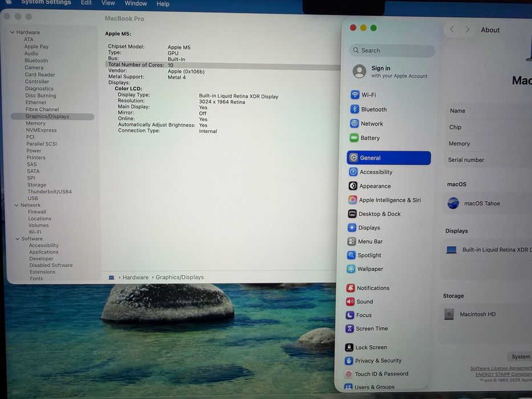The image size is (532, 399).
Task: Open the ENERGY STAR Compliance link
Action: point(503,374)
